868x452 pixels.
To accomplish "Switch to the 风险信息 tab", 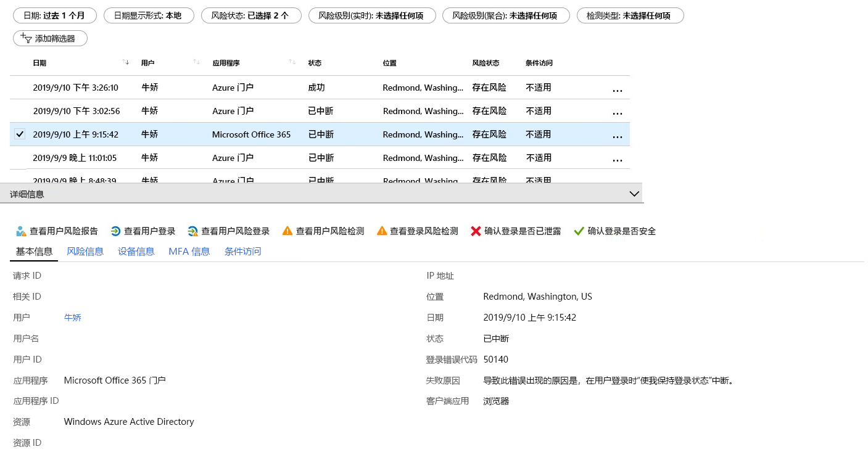I will coord(85,252).
